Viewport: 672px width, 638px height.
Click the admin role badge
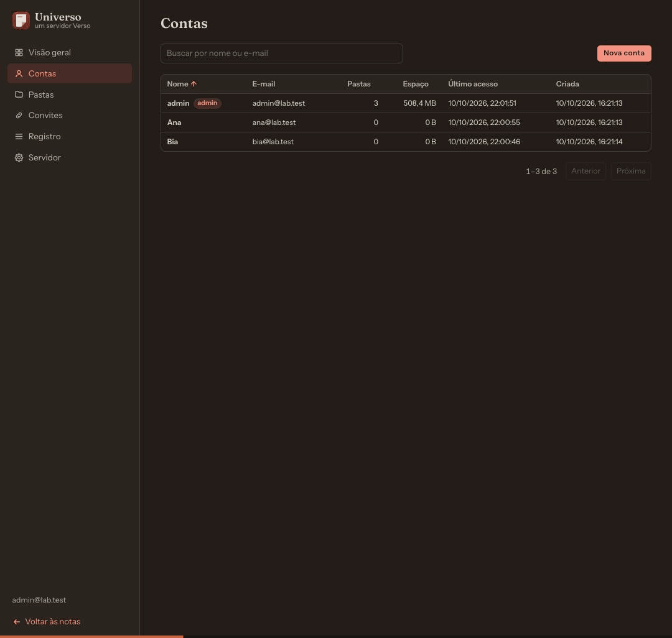pyautogui.click(x=207, y=103)
